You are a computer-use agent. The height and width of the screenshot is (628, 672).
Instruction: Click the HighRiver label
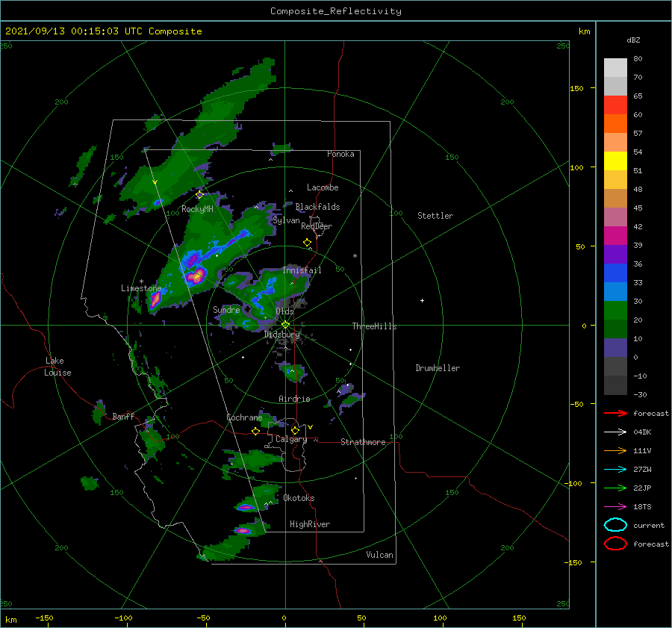click(310, 524)
